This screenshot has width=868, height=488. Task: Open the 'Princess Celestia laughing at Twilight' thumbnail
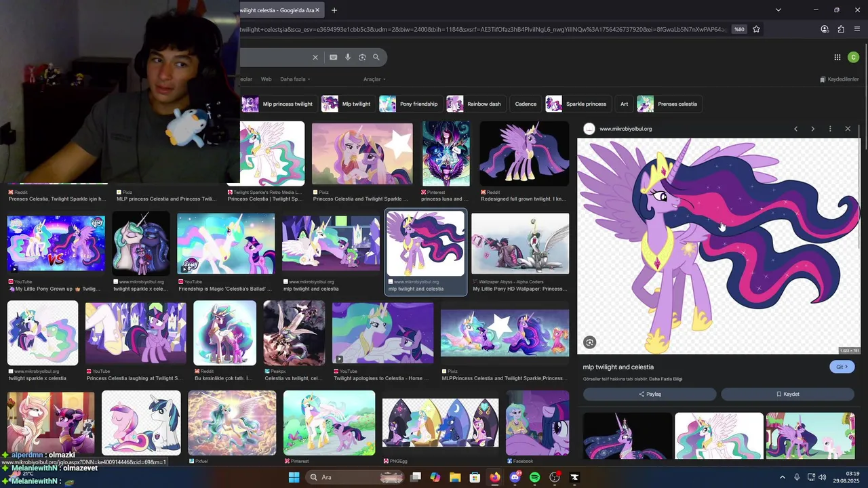[x=136, y=333]
